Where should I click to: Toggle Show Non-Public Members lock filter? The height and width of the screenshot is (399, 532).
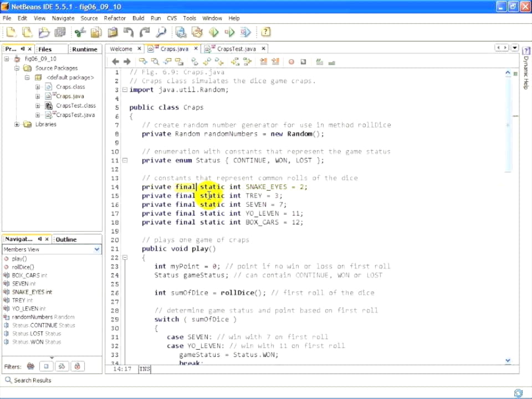[x=78, y=366]
